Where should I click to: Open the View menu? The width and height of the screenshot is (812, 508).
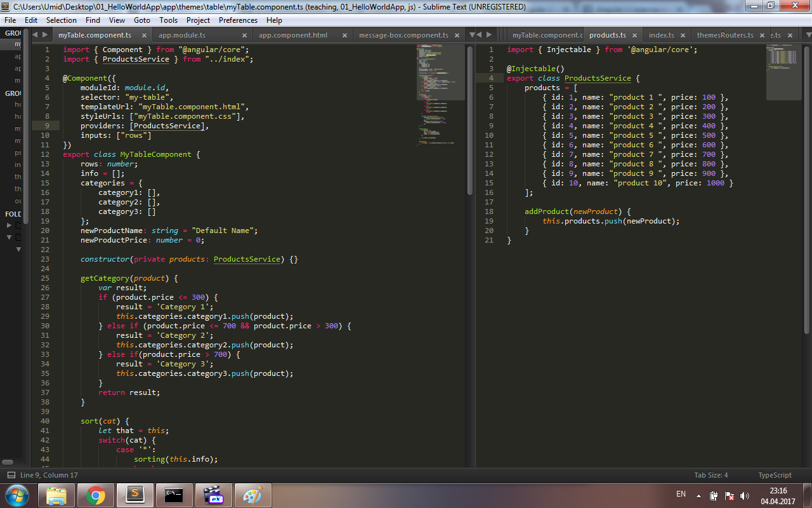tap(117, 20)
